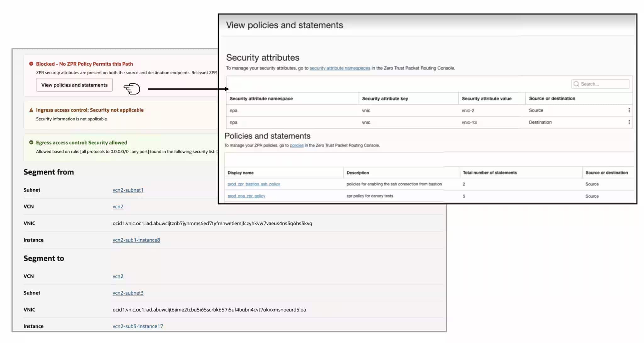Click Security attribute namespace column header
The image size is (644, 343).
point(261,99)
